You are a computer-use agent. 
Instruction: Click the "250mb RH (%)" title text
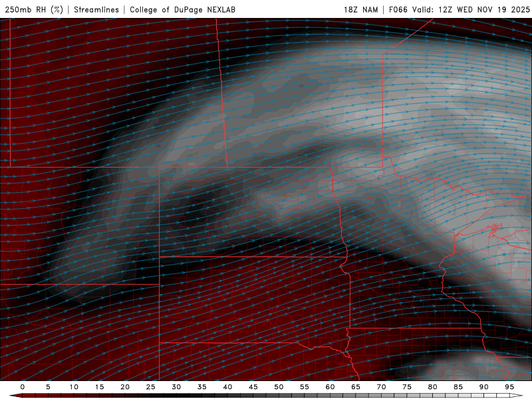click(x=34, y=9)
